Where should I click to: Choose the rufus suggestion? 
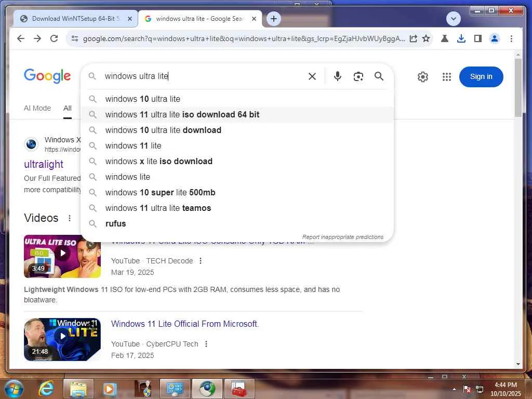237,224
